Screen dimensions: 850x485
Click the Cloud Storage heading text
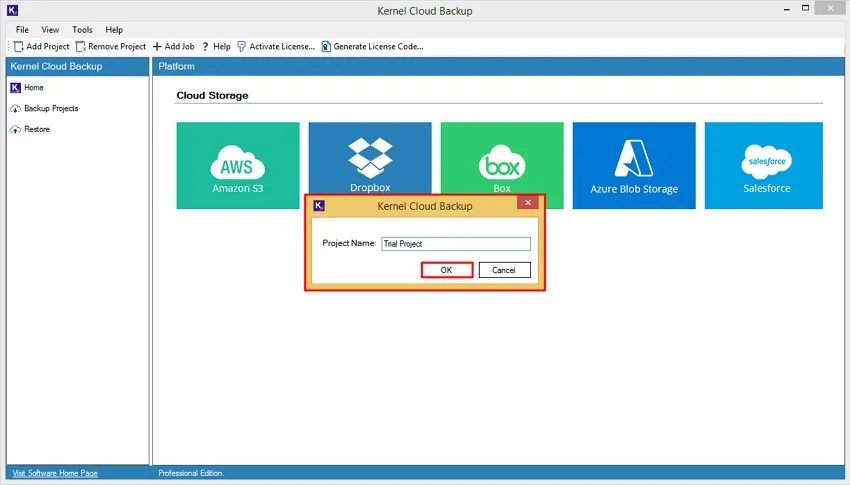coord(212,95)
